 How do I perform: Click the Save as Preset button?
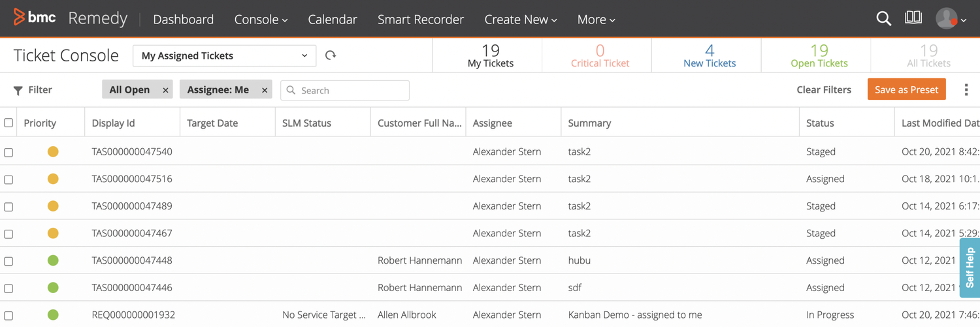tap(906, 89)
